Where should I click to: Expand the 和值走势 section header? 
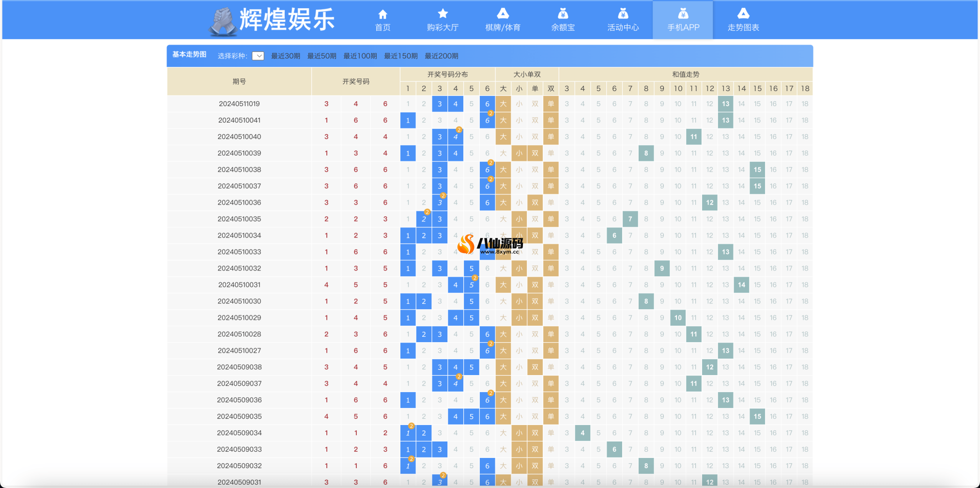pos(686,75)
